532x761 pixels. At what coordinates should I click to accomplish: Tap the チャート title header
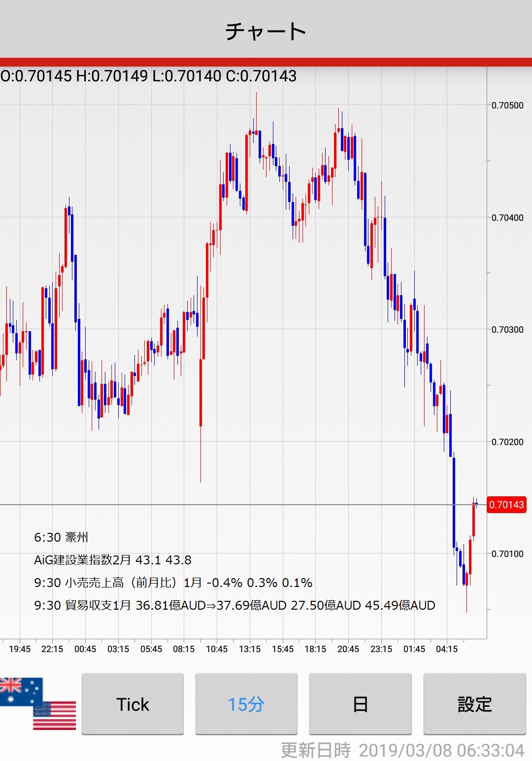[x=266, y=31]
